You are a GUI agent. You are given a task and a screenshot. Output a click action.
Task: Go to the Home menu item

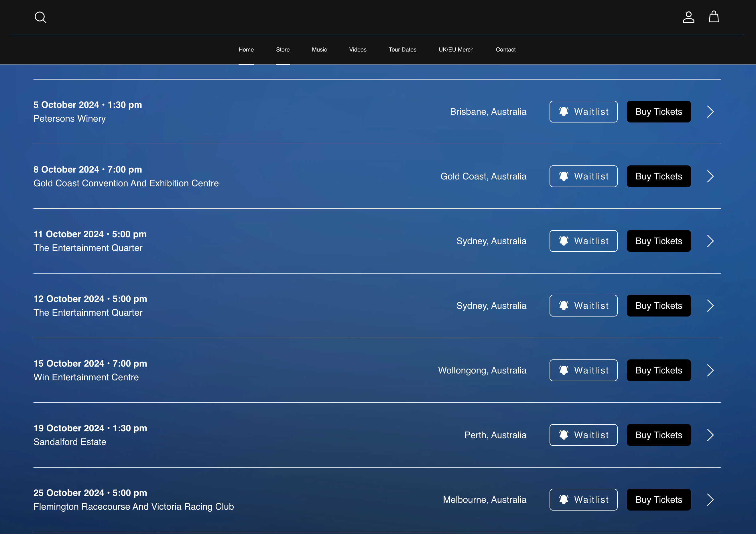(x=246, y=49)
